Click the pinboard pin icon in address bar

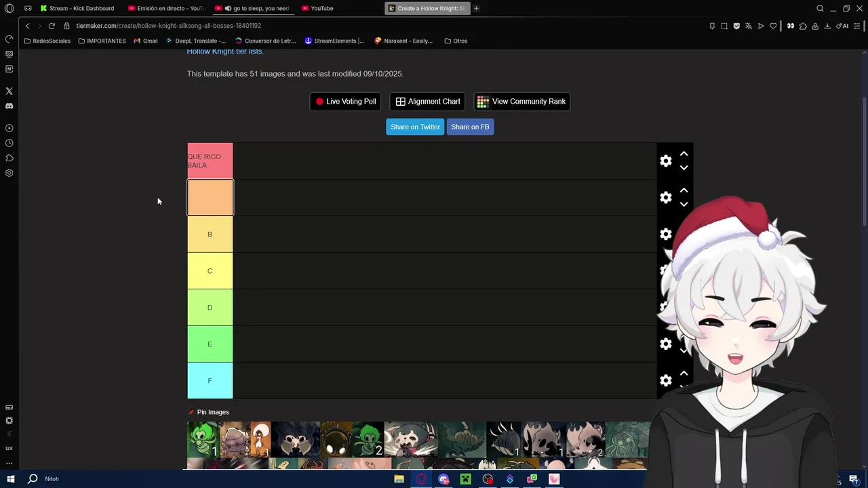[x=712, y=26]
